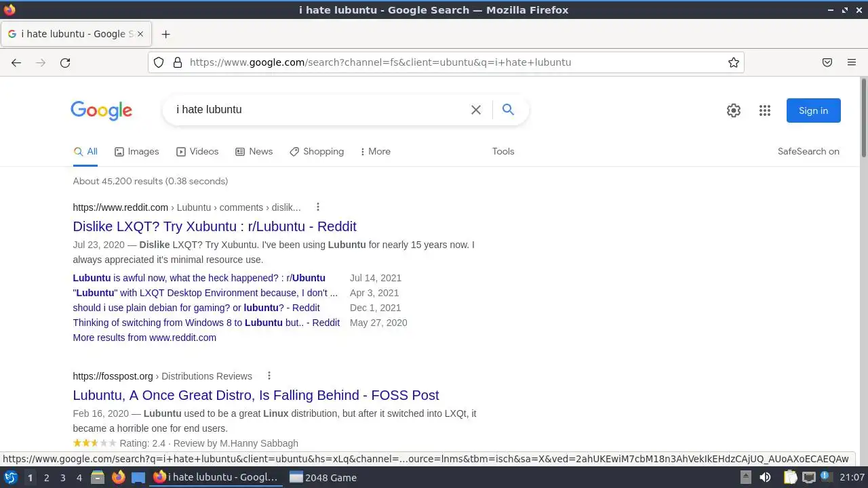
Task: Open the update notifier tray icon
Action: coord(827,478)
